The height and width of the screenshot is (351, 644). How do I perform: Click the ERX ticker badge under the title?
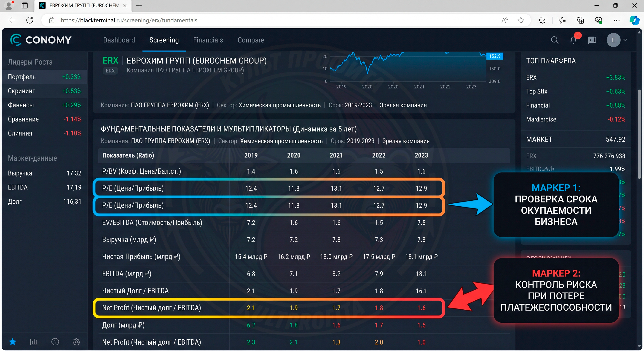pyautogui.click(x=110, y=71)
